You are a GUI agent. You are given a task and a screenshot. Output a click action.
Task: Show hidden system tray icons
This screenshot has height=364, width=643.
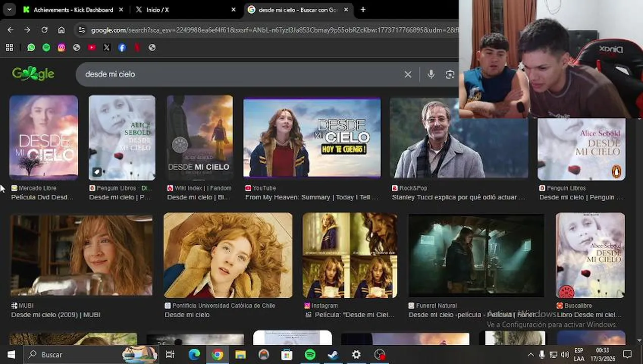530,355
